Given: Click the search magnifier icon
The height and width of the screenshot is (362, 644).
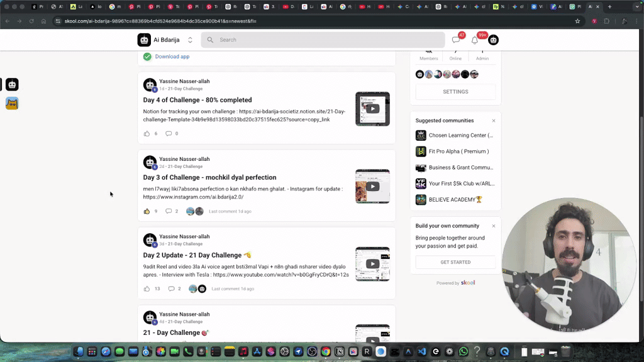Looking at the screenshot, I should 210,40.
